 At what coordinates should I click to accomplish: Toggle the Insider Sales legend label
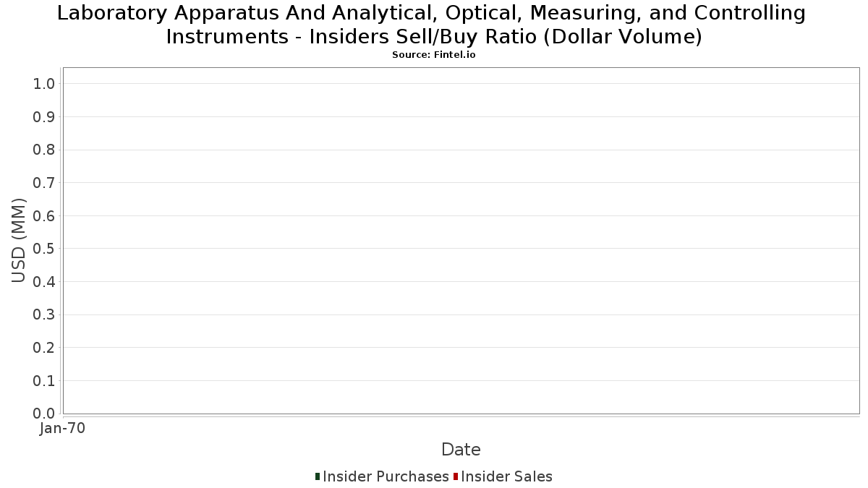(506, 476)
